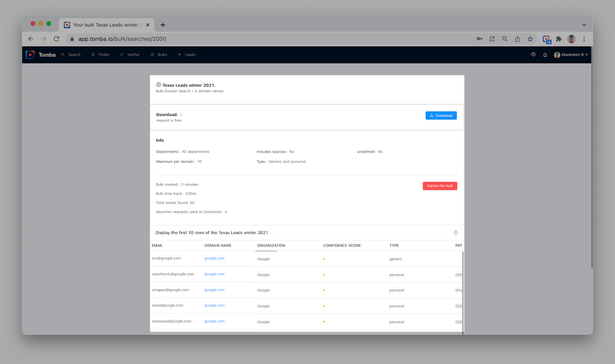The width and height of the screenshot is (615, 364).
Task: Open google.com link in zpavlinovic row
Action: (214, 274)
